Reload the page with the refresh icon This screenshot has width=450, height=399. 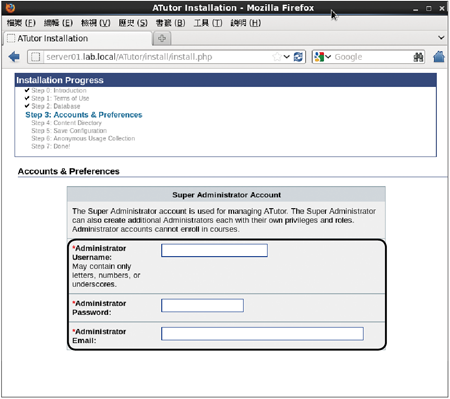coord(298,57)
